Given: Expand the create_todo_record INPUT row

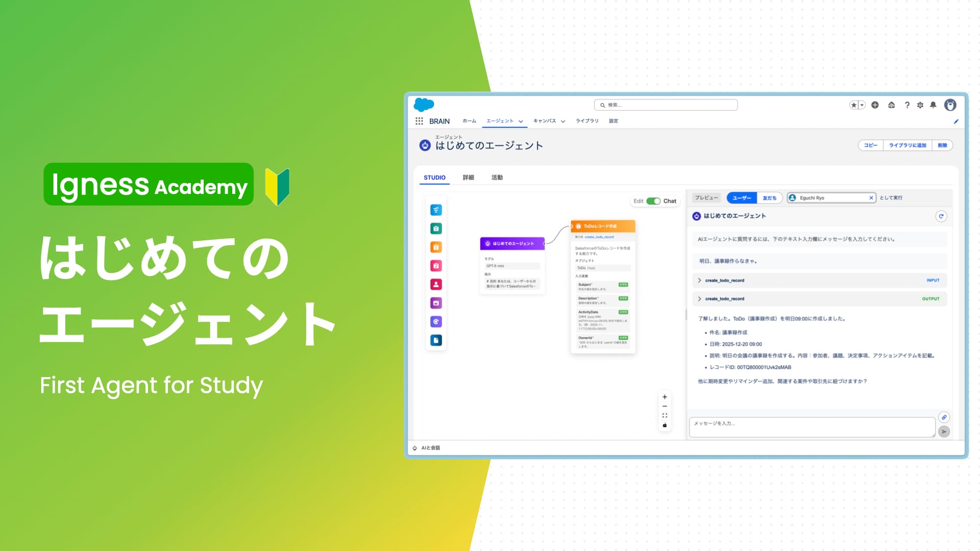Looking at the screenshot, I should pos(700,281).
